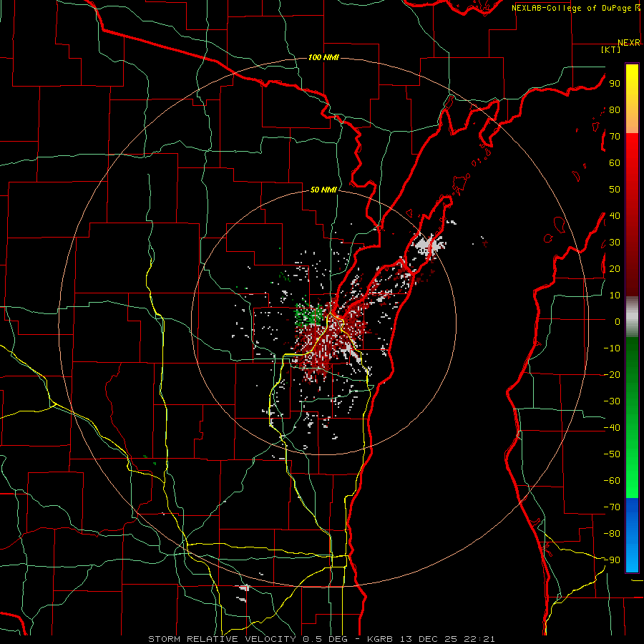The width and height of the screenshot is (644, 644).
Task: Click the "-30" velocity scale value
Action: (x=612, y=401)
